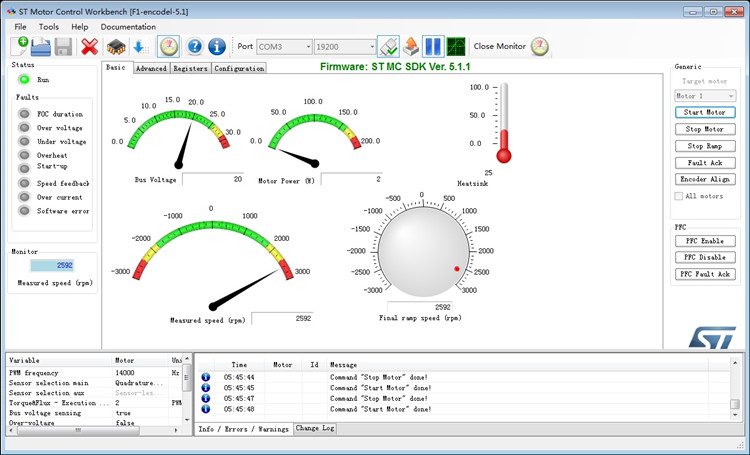The image size is (750, 455).
Task: Switch to the Registers tab
Action: (190, 68)
